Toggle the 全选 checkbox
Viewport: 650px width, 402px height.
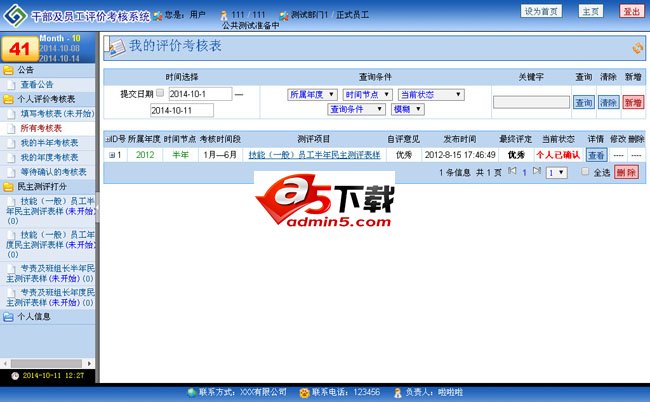click(x=585, y=171)
